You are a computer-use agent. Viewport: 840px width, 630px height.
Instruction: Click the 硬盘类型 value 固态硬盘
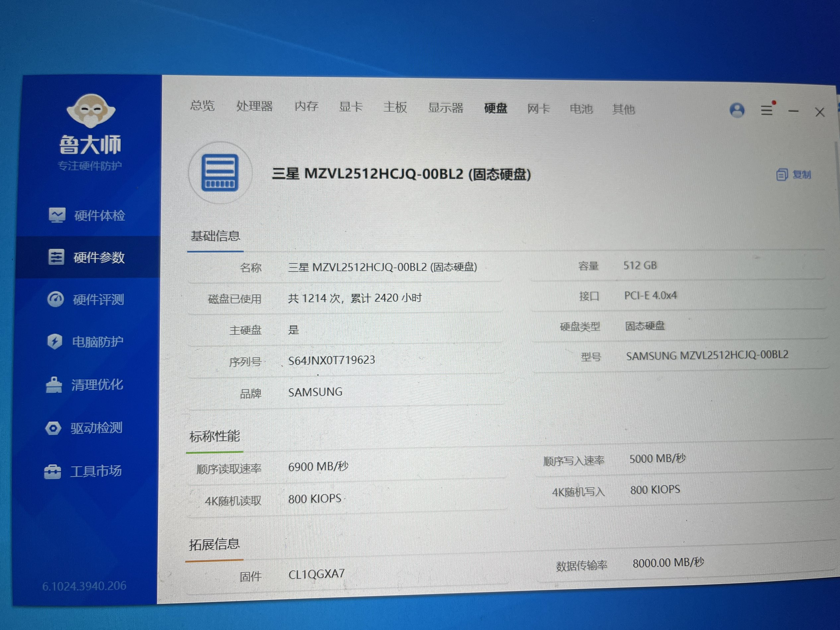[645, 326]
